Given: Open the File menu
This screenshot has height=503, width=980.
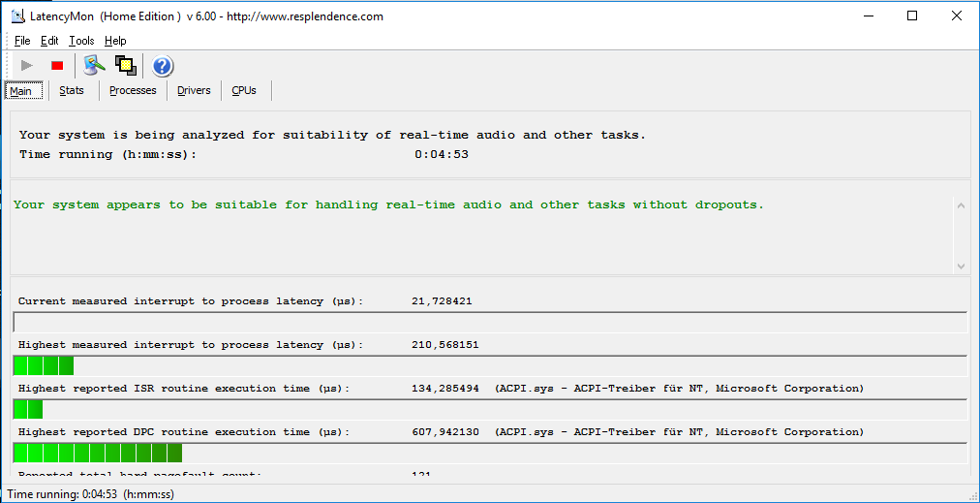Looking at the screenshot, I should [x=22, y=41].
